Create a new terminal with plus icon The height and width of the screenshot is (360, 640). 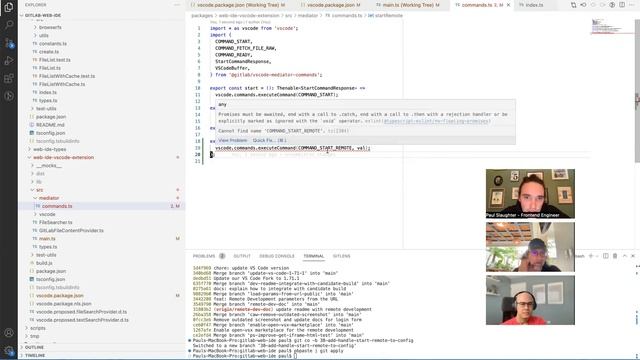coord(590,256)
